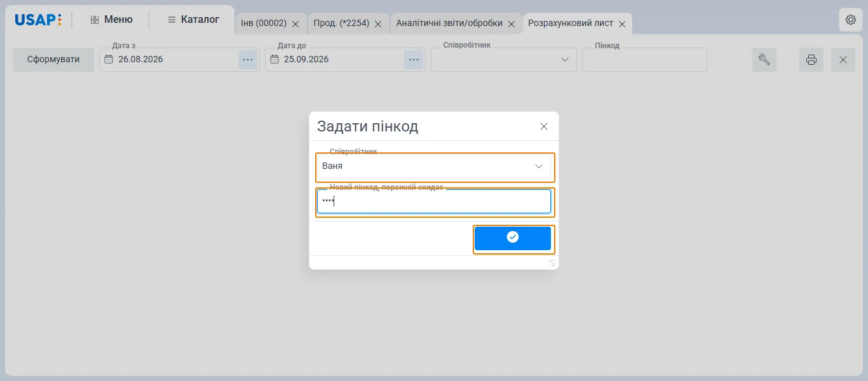The width and height of the screenshot is (868, 381).
Task: Click calendar icon in Дата з field
Action: 109,60
